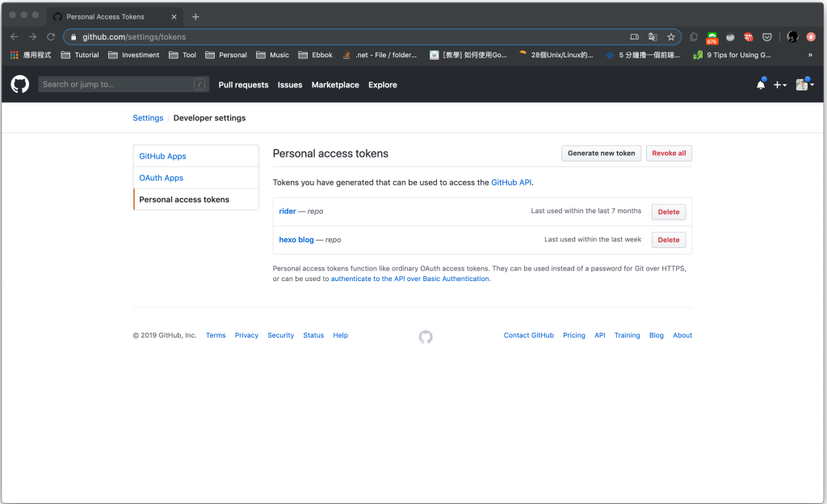Image resolution: width=827 pixels, height=504 pixels.
Task: Open Security in the footer
Action: point(280,335)
